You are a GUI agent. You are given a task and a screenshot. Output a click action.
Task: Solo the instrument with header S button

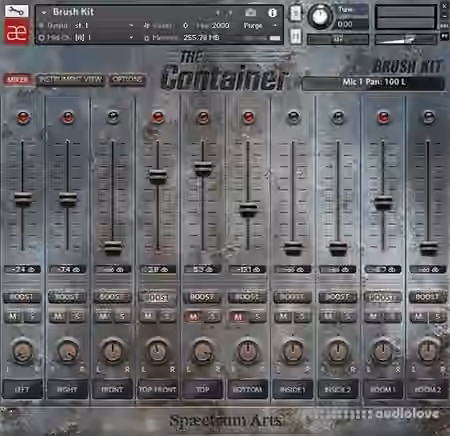pyautogui.click(x=295, y=14)
